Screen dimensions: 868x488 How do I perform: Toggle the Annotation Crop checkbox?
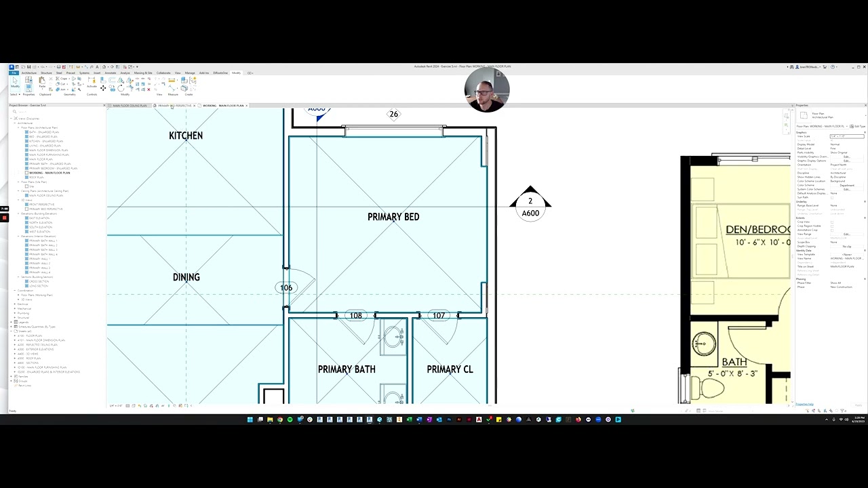(x=832, y=230)
